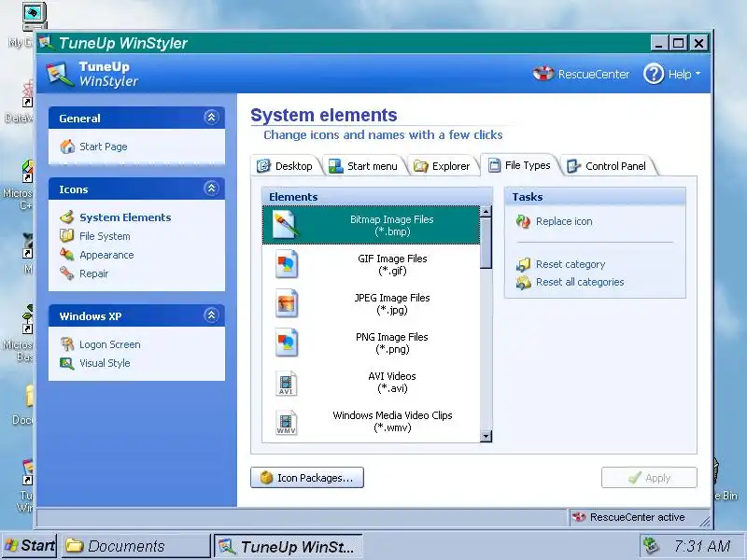Click the RescueCenter active status icon

[x=578, y=517]
